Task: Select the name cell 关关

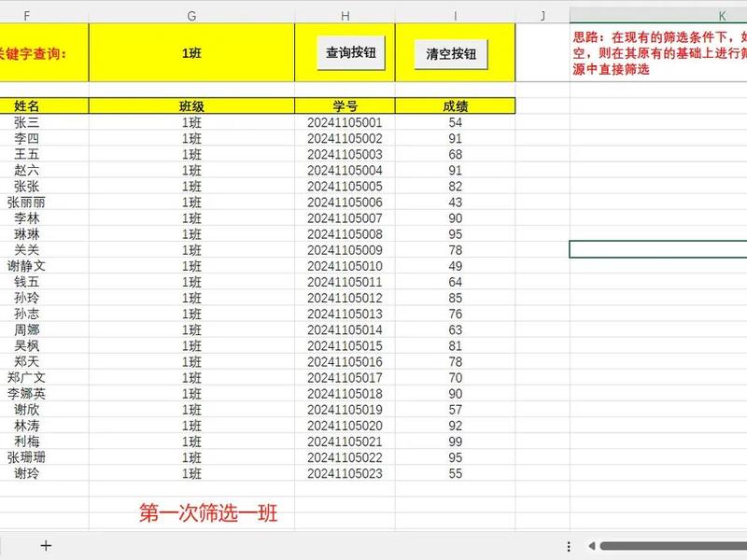Action: coord(44,250)
